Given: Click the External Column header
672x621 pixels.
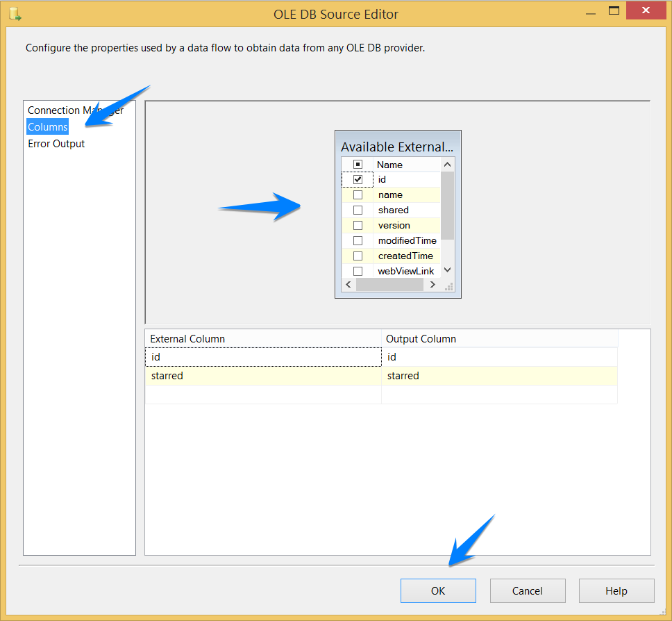Looking at the screenshot, I should pyautogui.click(x=263, y=339).
